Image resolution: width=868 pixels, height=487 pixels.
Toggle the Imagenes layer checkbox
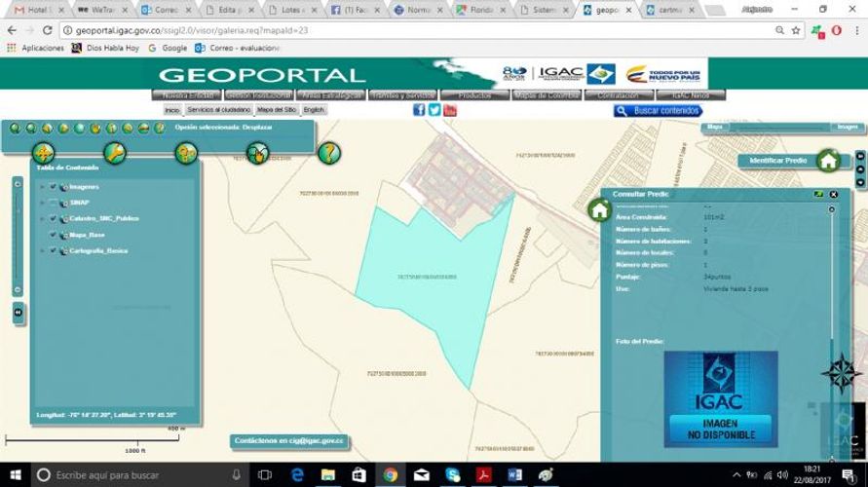54,186
